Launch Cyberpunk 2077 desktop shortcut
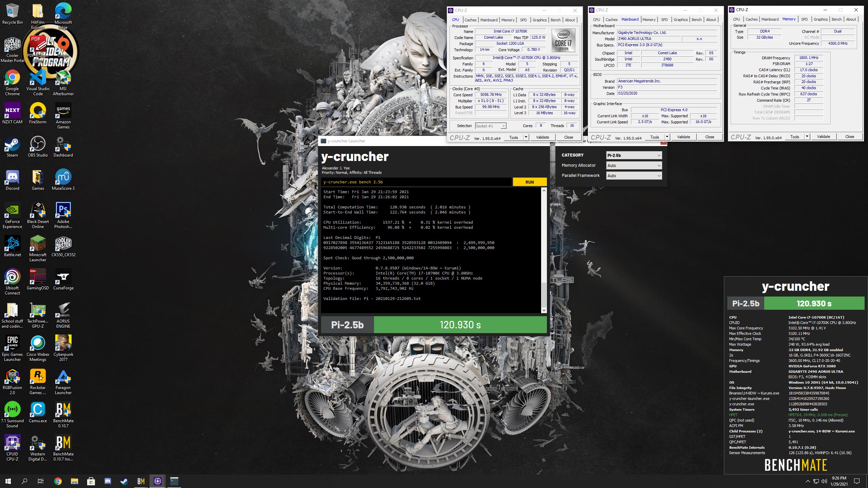This screenshot has width=868, height=488. pyautogui.click(x=63, y=348)
